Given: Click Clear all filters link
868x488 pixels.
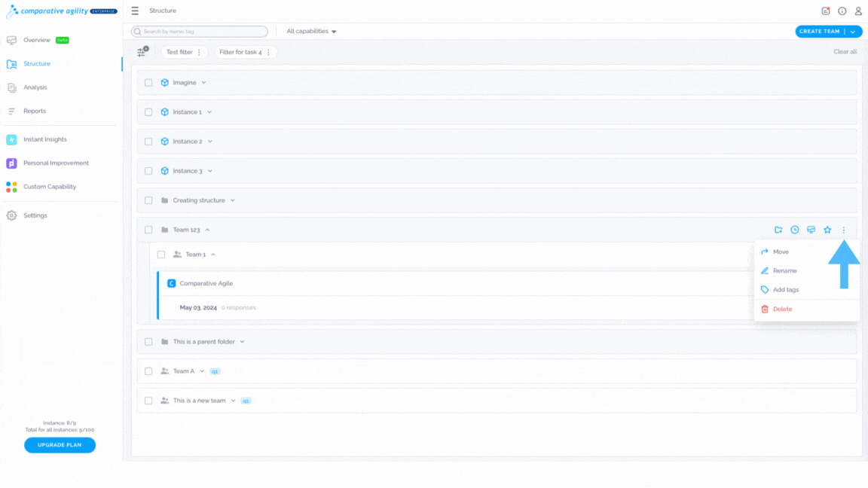Looking at the screenshot, I should coord(845,51).
